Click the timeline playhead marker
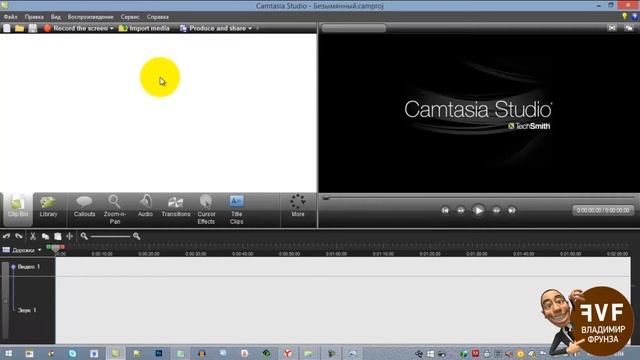640x360 pixels. [56, 248]
